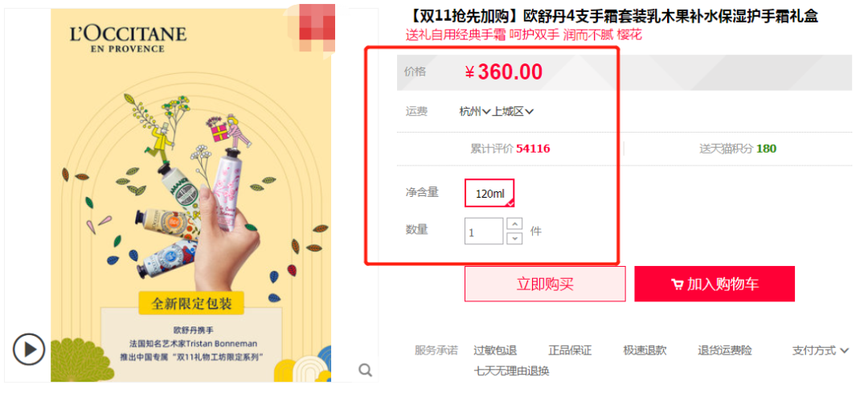
Task: Play the product video
Action: pos(29,350)
